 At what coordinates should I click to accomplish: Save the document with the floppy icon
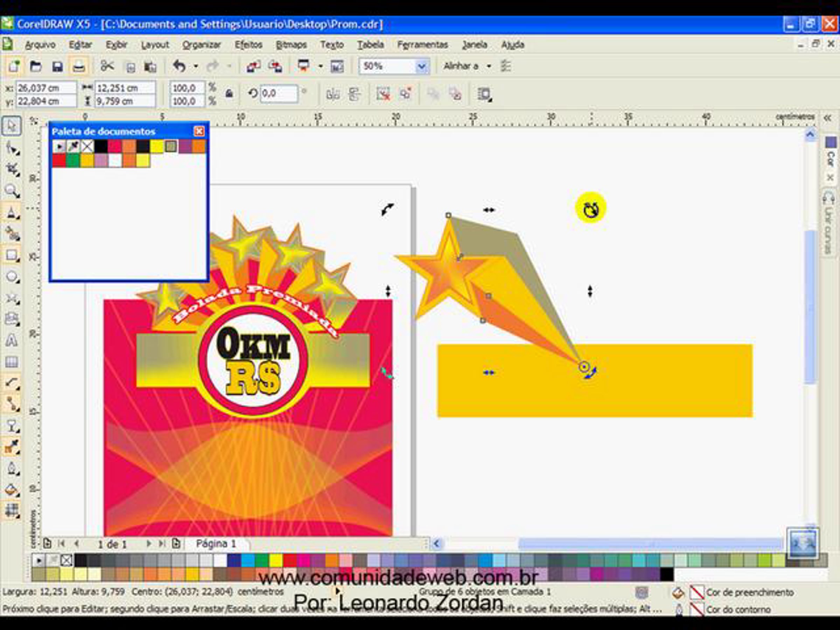[57, 66]
